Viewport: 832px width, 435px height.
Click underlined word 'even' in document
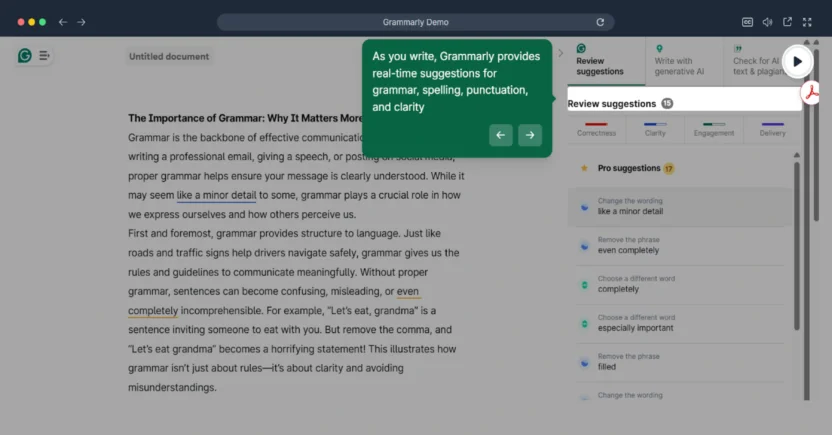tap(408, 291)
